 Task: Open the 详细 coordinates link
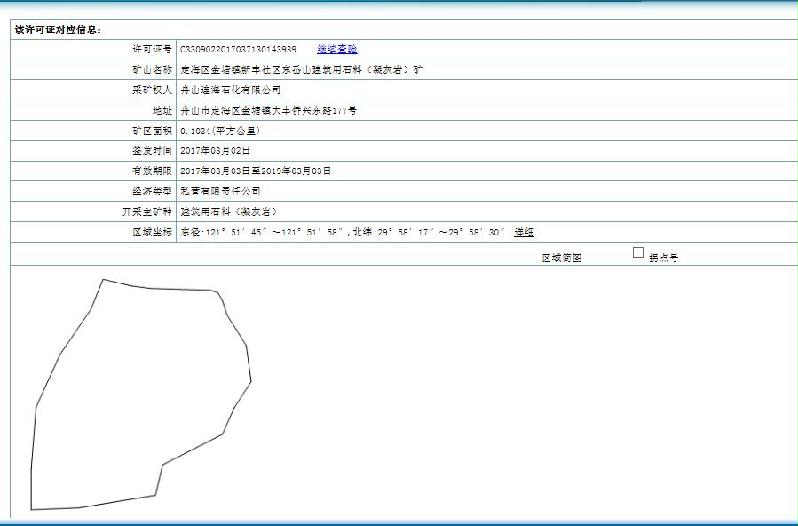click(523, 232)
